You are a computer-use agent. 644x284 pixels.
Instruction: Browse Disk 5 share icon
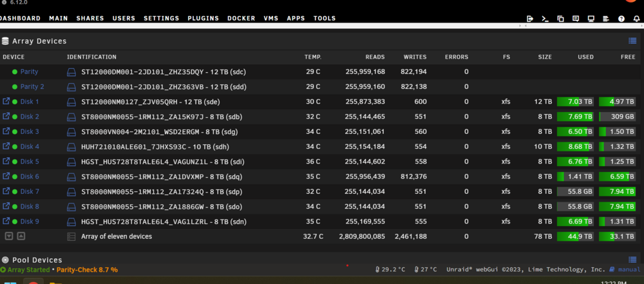[x=6, y=161]
